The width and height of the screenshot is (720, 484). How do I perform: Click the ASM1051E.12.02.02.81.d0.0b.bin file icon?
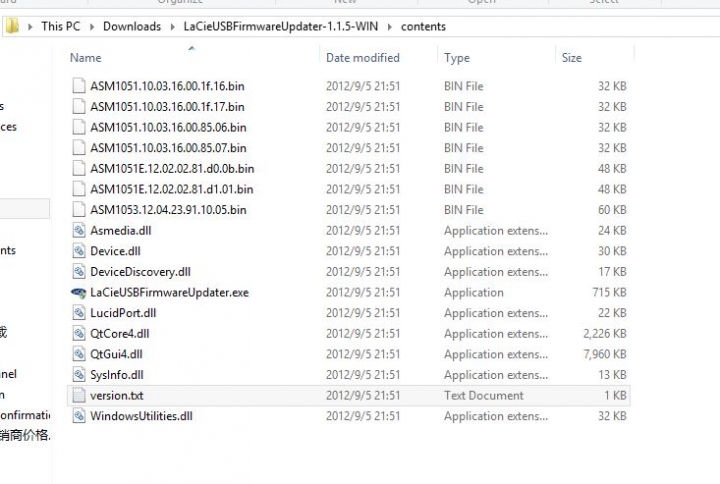coord(79,169)
